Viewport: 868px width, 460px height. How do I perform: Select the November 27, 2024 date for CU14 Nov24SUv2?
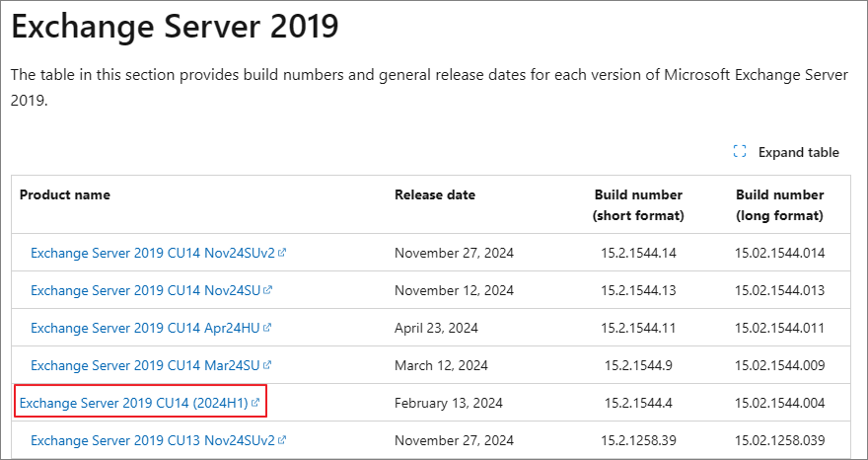pyautogui.click(x=454, y=254)
